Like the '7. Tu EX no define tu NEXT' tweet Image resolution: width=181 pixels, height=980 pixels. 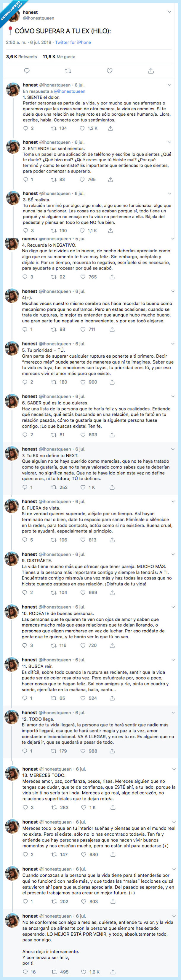click(82, 488)
